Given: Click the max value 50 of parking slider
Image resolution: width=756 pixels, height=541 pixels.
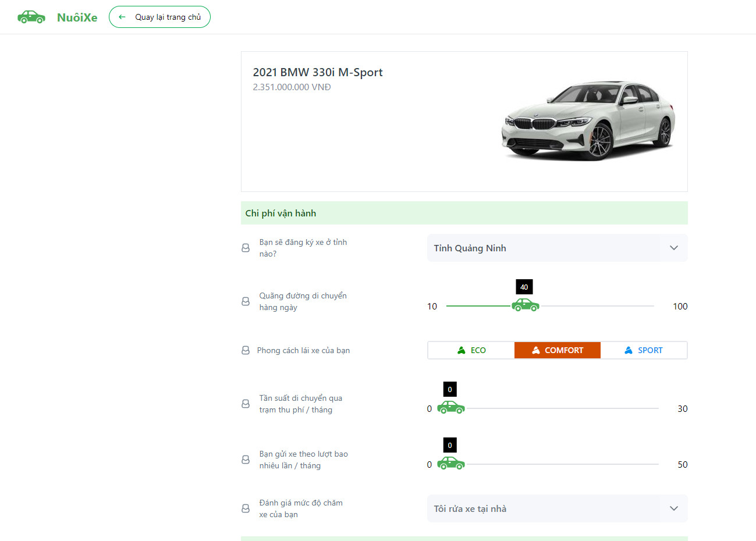Looking at the screenshot, I should coord(683,465).
